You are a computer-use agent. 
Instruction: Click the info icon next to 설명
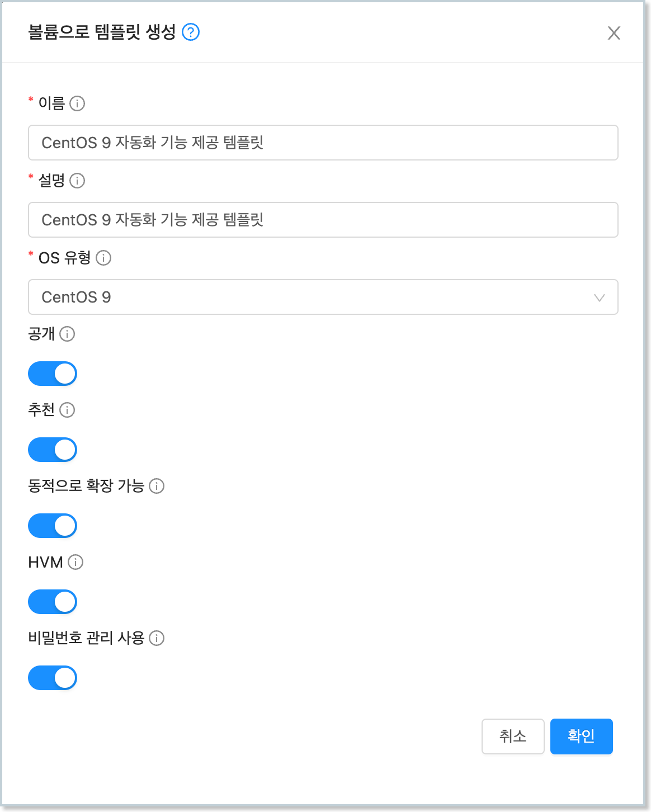click(77, 181)
